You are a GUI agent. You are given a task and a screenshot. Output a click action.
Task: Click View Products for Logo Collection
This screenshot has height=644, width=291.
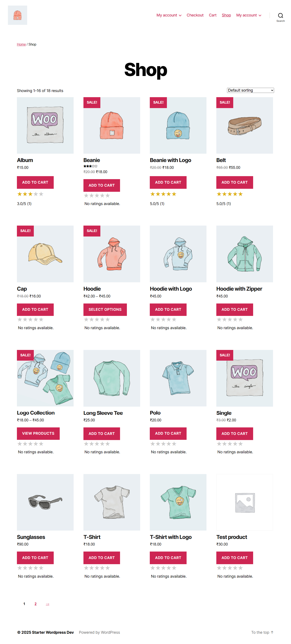(38, 433)
